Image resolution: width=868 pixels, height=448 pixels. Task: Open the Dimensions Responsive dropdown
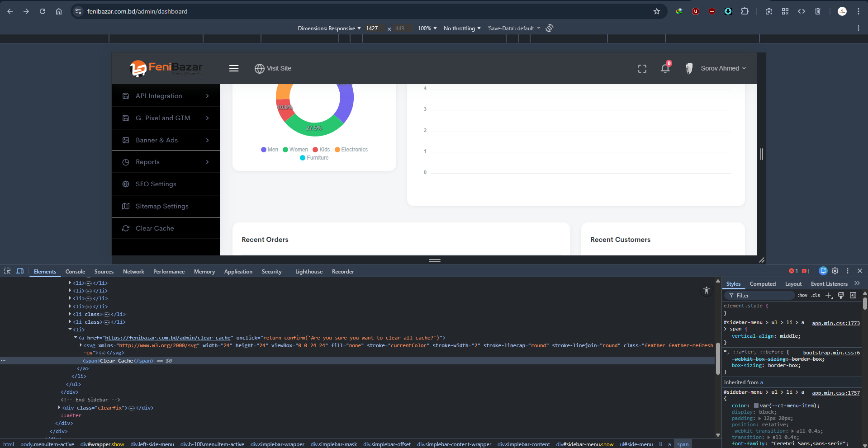tap(329, 28)
